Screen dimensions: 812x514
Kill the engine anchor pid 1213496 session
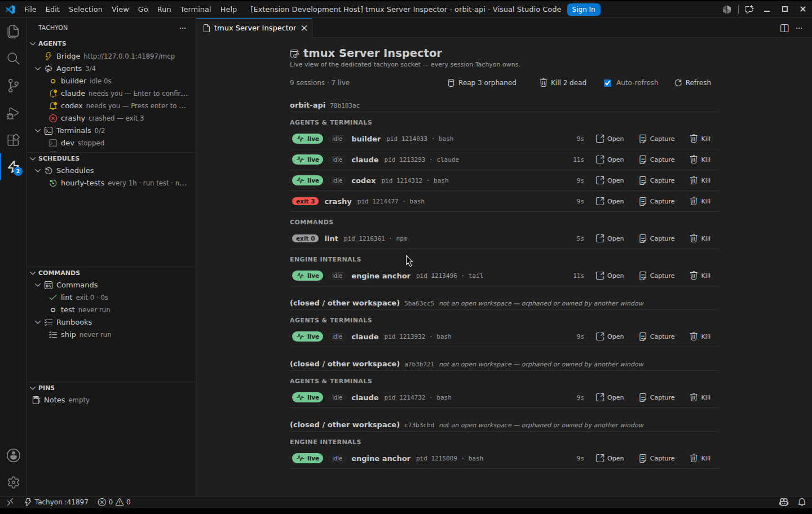(x=700, y=276)
